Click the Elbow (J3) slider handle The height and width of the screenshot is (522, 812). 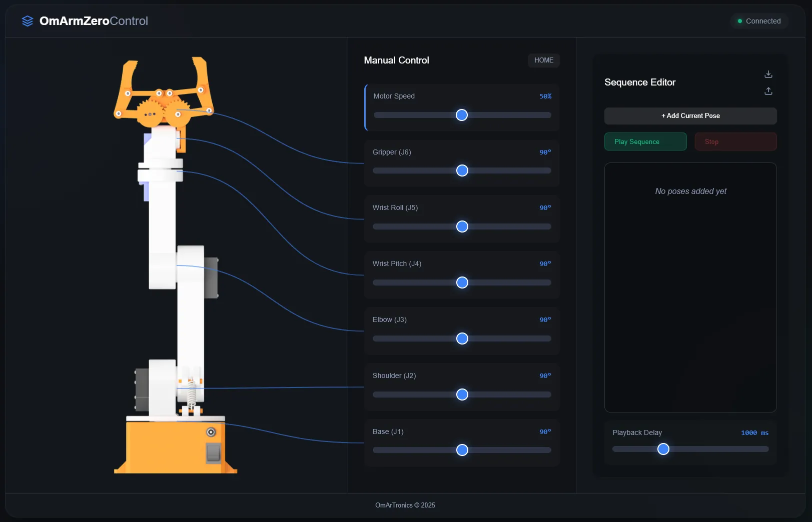(462, 338)
